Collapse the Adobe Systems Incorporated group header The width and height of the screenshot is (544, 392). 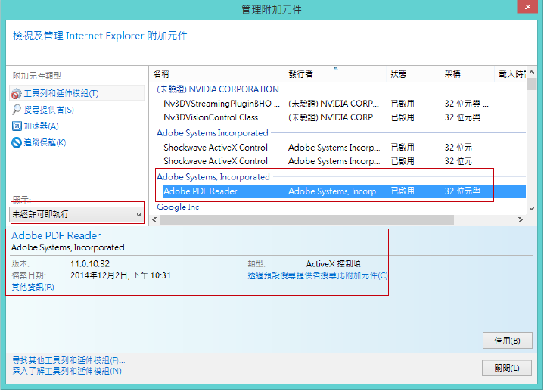[213, 133]
